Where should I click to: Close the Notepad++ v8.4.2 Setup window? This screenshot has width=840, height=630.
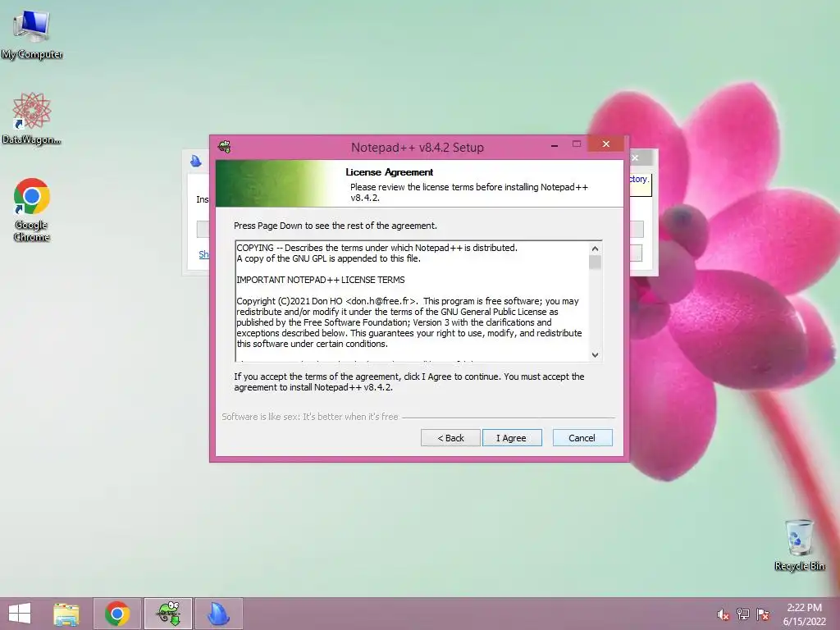pyautogui.click(x=606, y=144)
